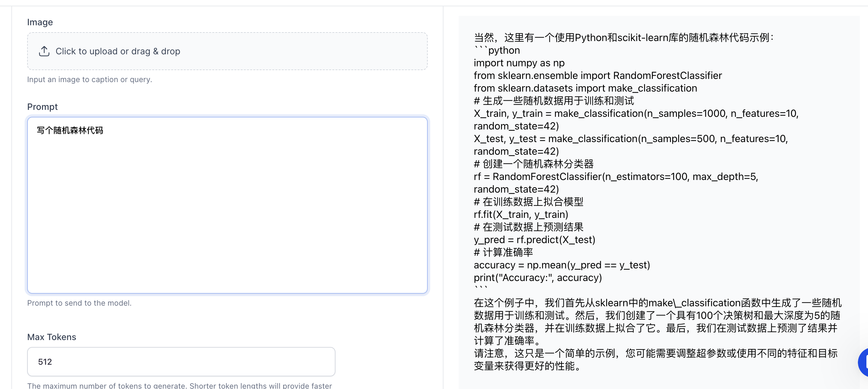Click the RandomForestClassifier import line
This screenshot has height=389, width=868.
(x=597, y=75)
